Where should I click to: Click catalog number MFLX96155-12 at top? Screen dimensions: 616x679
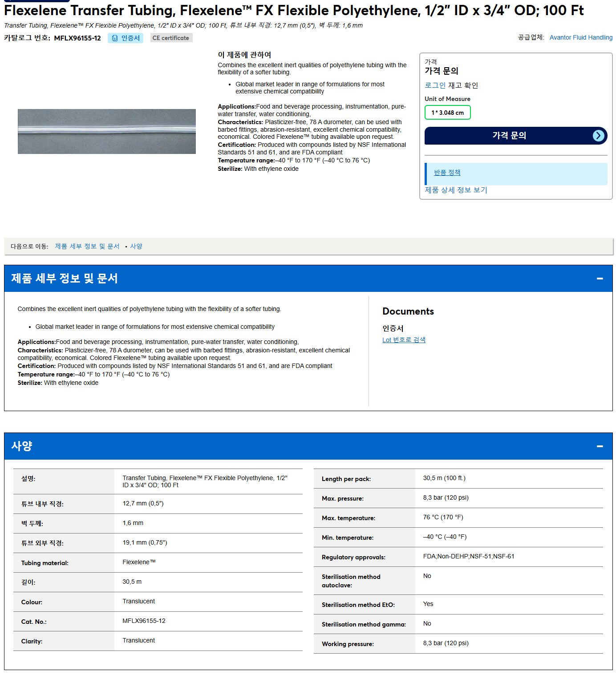(x=77, y=38)
